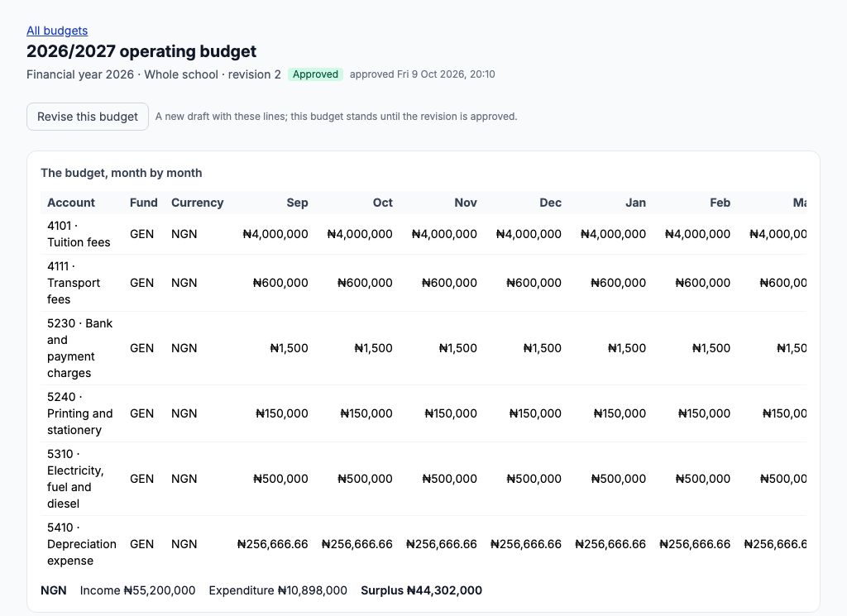Click the bold NGN label in the totals row
The width and height of the screenshot is (847, 616).
(x=54, y=590)
